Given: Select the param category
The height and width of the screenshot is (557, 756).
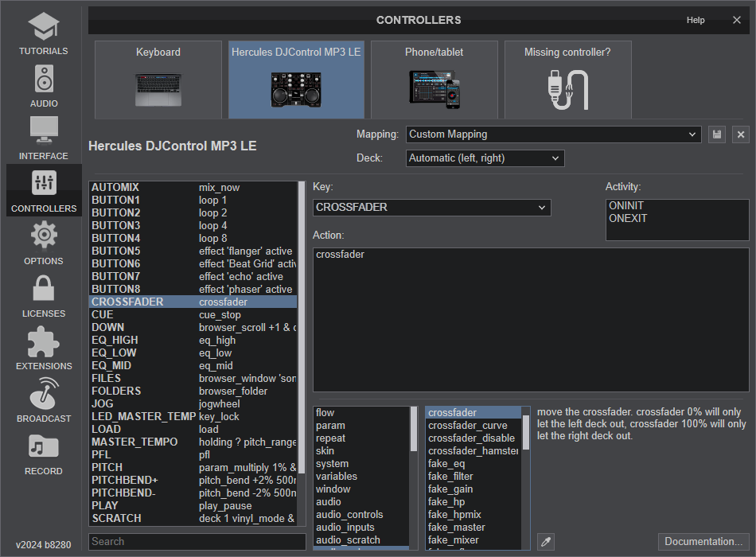Looking at the screenshot, I should pos(361,426).
